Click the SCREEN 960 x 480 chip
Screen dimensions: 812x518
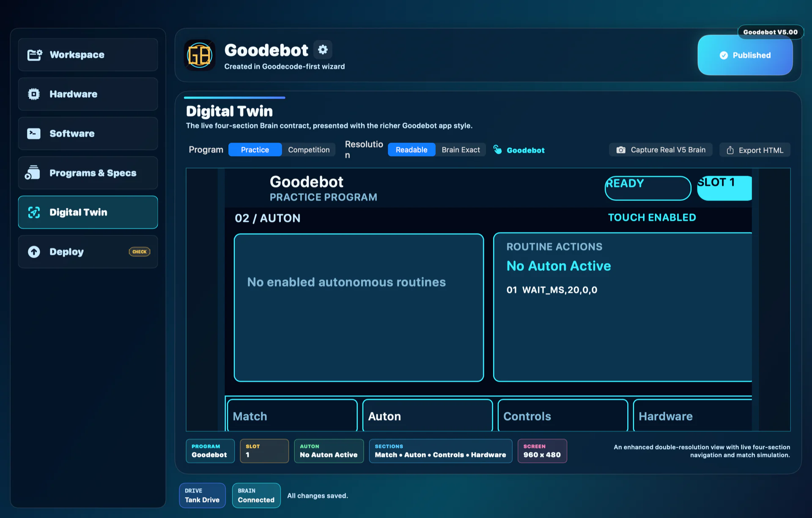[x=542, y=451]
